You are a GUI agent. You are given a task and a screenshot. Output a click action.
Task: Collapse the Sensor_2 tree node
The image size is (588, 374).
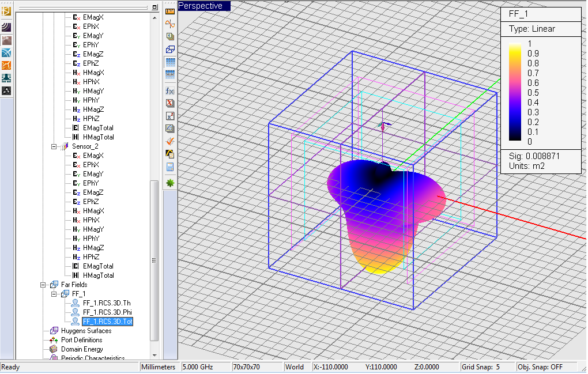pyautogui.click(x=54, y=146)
